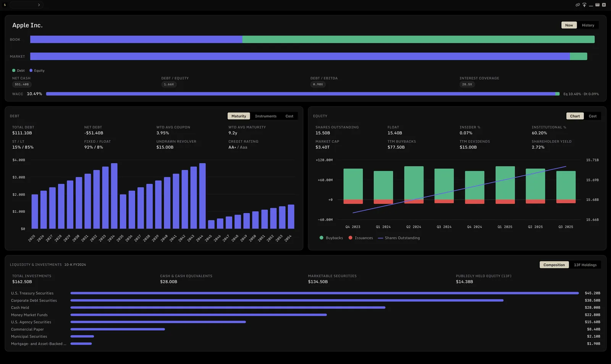This screenshot has height=364, width=611.
Task: Click the pin-to-top arrow icon in the title bar
Action: [584, 5]
